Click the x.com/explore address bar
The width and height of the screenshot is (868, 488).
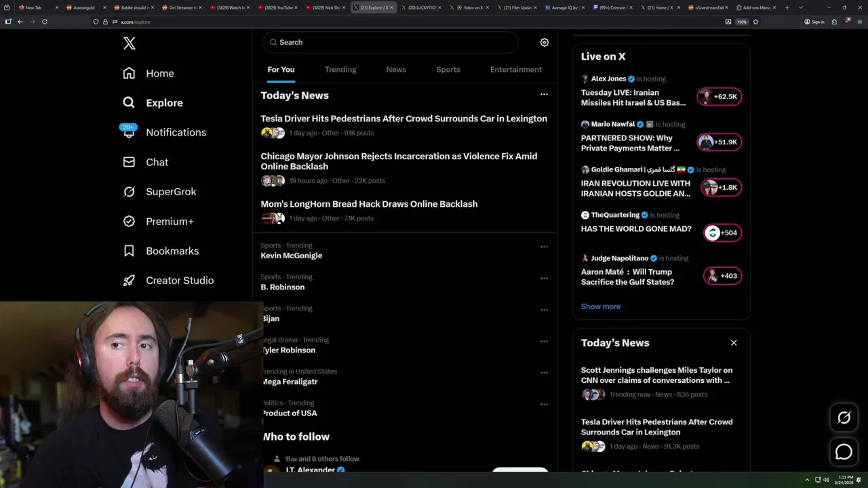coord(407,22)
